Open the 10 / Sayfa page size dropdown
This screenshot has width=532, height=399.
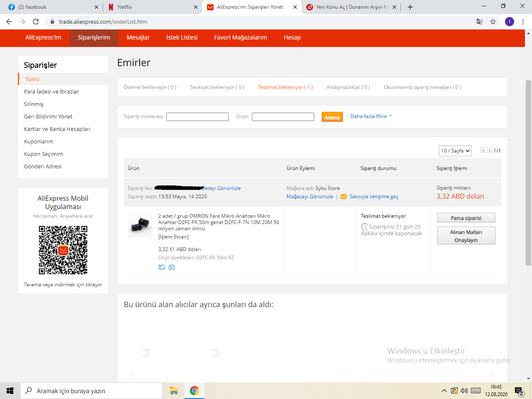455,151
